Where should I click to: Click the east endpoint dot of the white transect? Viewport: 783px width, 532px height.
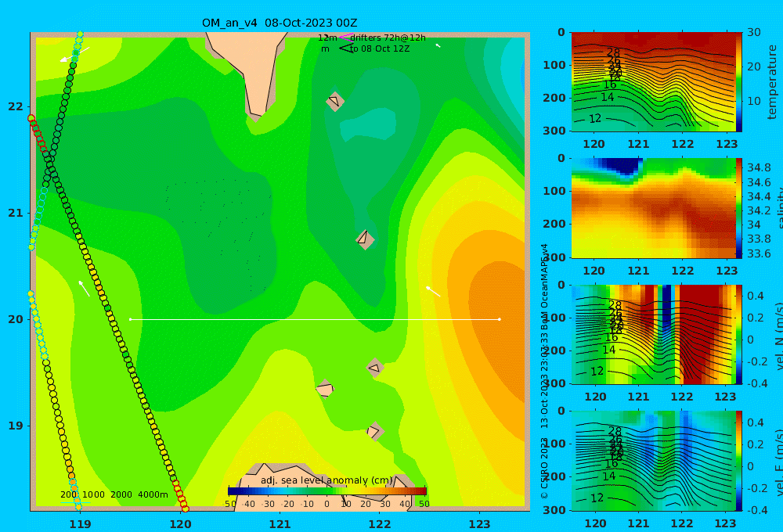pyautogui.click(x=500, y=319)
